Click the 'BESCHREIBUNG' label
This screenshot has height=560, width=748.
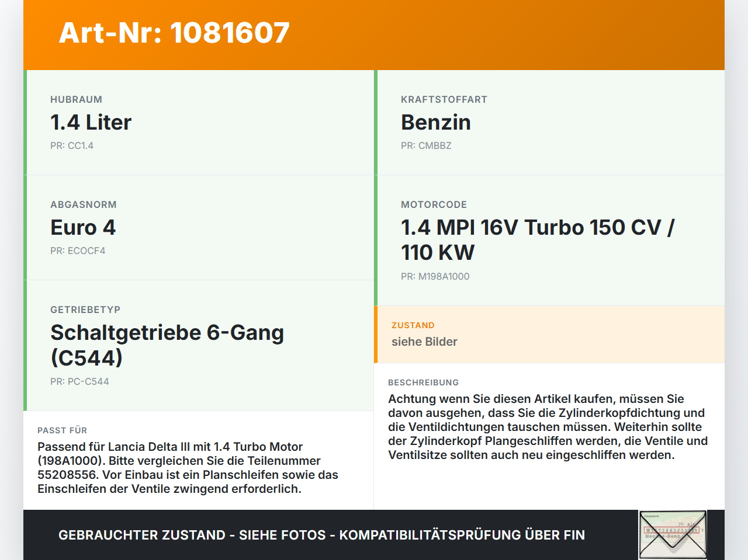[x=424, y=382]
